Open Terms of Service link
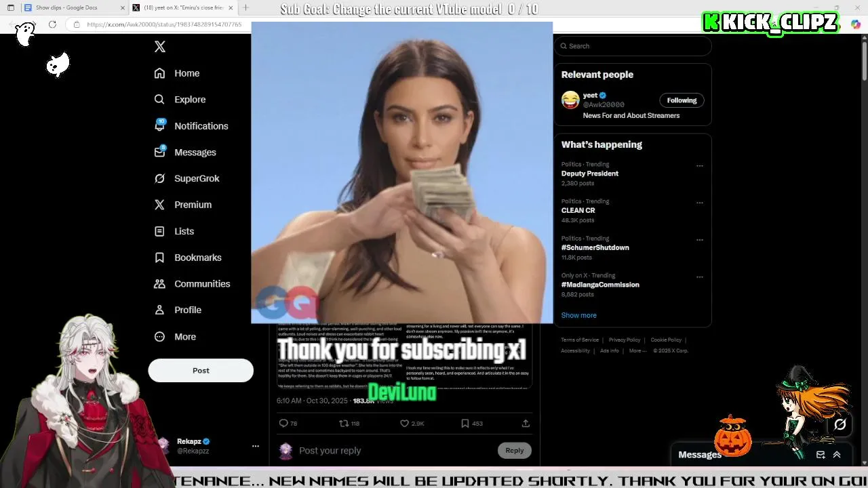This screenshot has width=868, height=488. click(580, 340)
